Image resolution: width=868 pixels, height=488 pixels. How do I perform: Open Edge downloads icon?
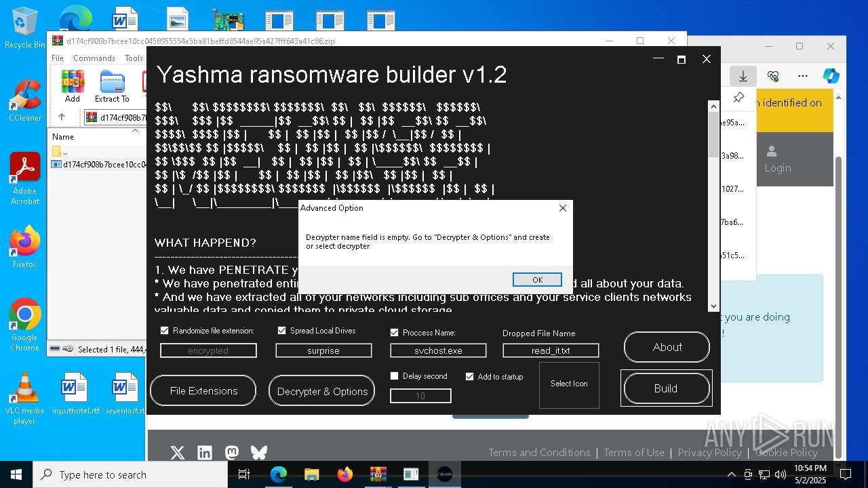(x=743, y=76)
